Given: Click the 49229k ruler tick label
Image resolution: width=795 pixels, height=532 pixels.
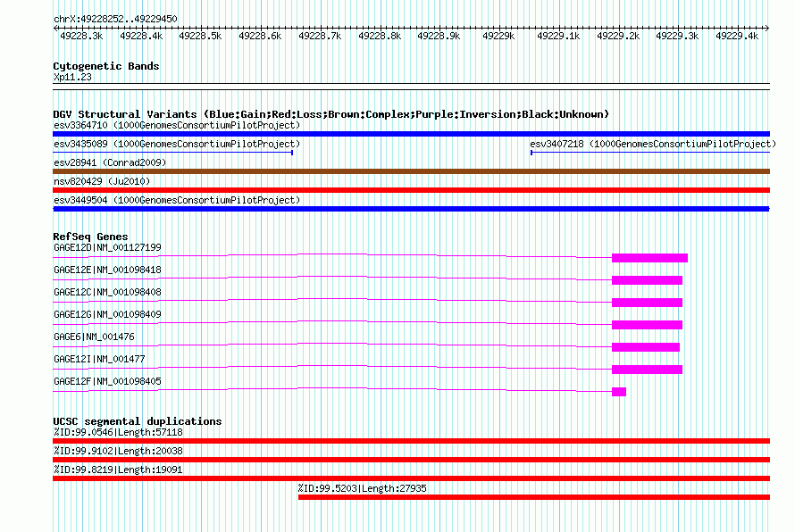Looking at the screenshot, I should pyautogui.click(x=498, y=36).
